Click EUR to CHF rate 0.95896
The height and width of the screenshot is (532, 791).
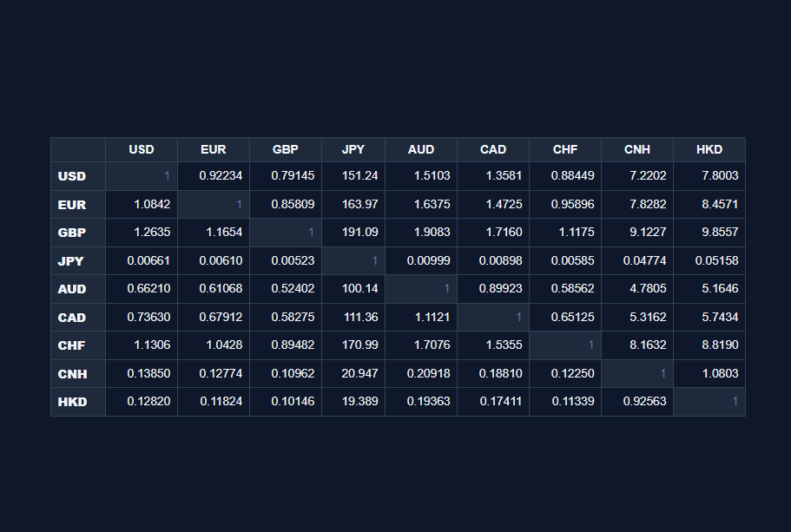tap(565, 204)
